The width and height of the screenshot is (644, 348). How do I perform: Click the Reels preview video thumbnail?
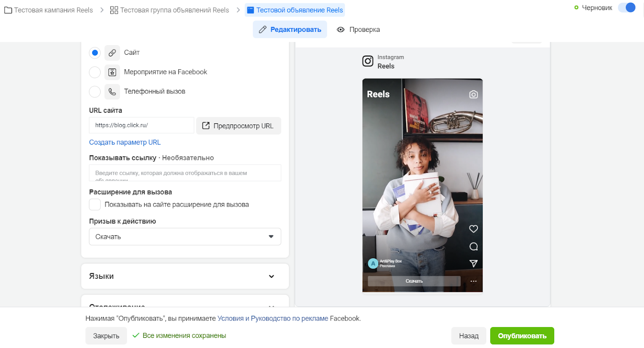423,185
